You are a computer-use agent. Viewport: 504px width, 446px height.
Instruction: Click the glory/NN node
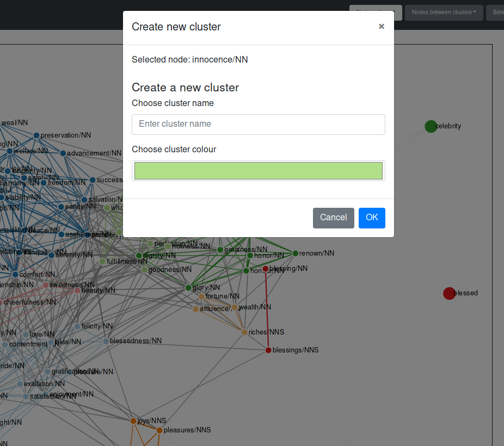(188, 287)
